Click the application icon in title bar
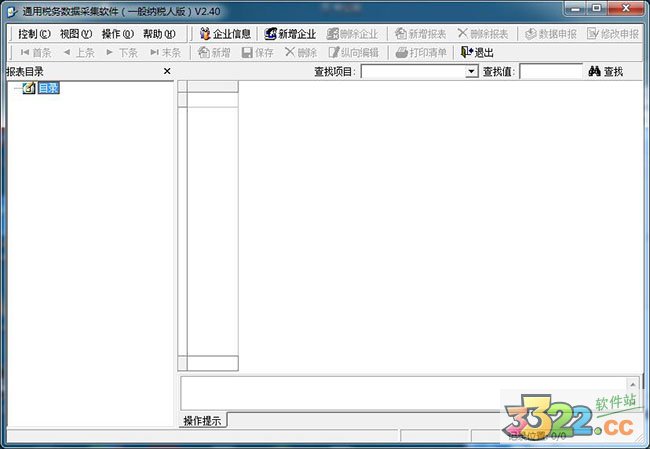 12,11
